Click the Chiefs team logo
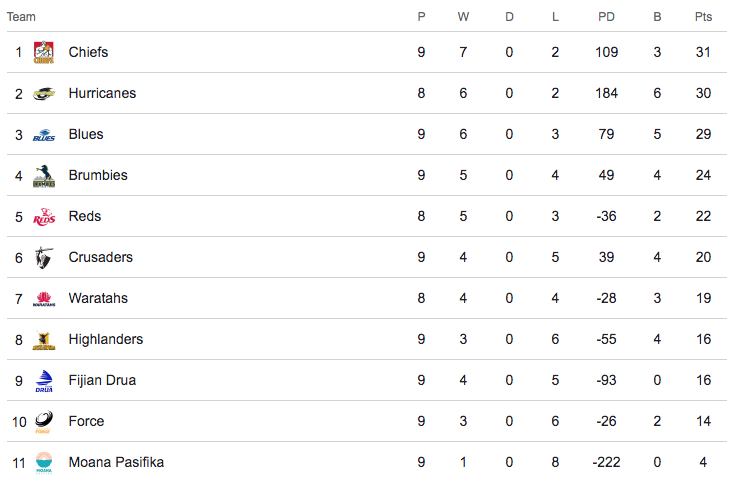The image size is (738, 496). (x=43, y=52)
